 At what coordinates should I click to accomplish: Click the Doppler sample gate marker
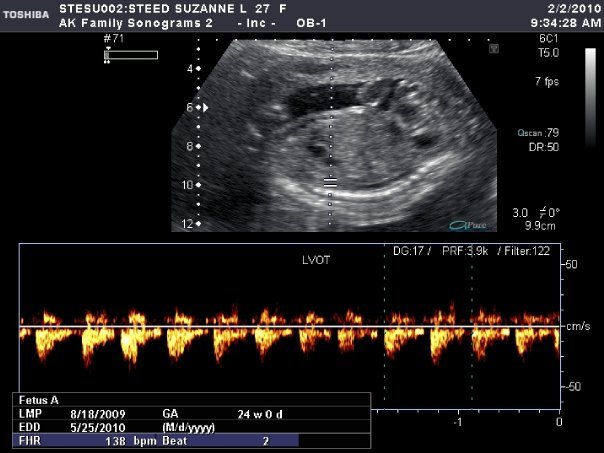pyautogui.click(x=331, y=183)
